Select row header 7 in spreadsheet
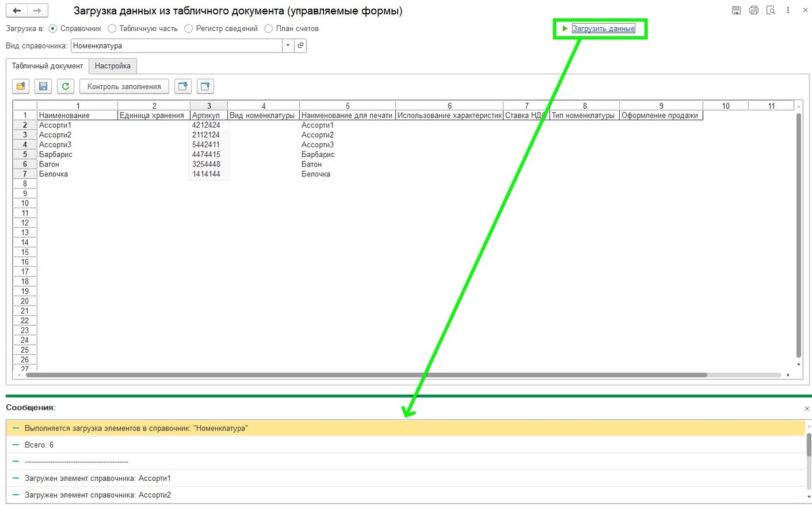Screen dimensions: 812x505 (x=25, y=174)
